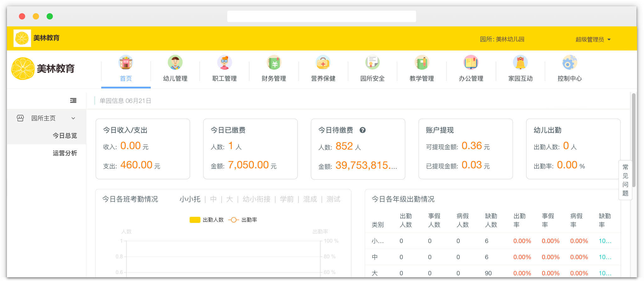The height and width of the screenshot is (281, 644).
Task: Click the 0.00 income value
Action: (130, 146)
